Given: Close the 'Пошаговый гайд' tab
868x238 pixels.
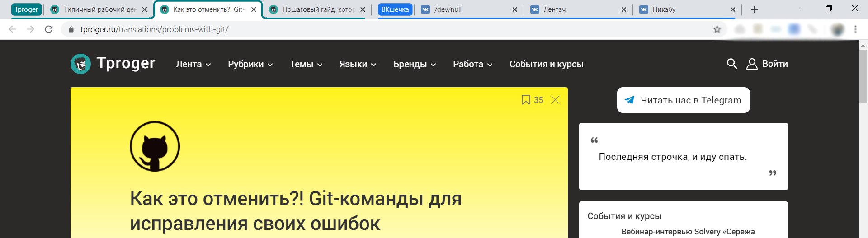Looking at the screenshot, I should click(x=363, y=9).
